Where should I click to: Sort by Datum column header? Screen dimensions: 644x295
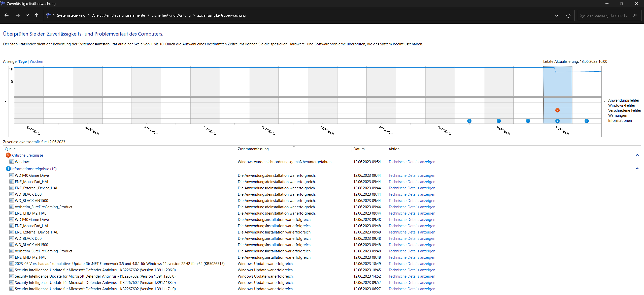[x=359, y=149]
